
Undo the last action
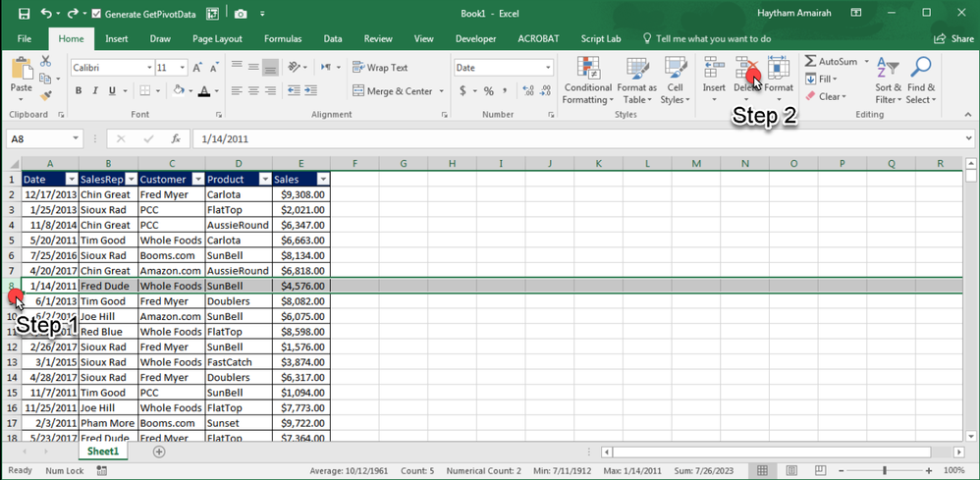point(46,13)
